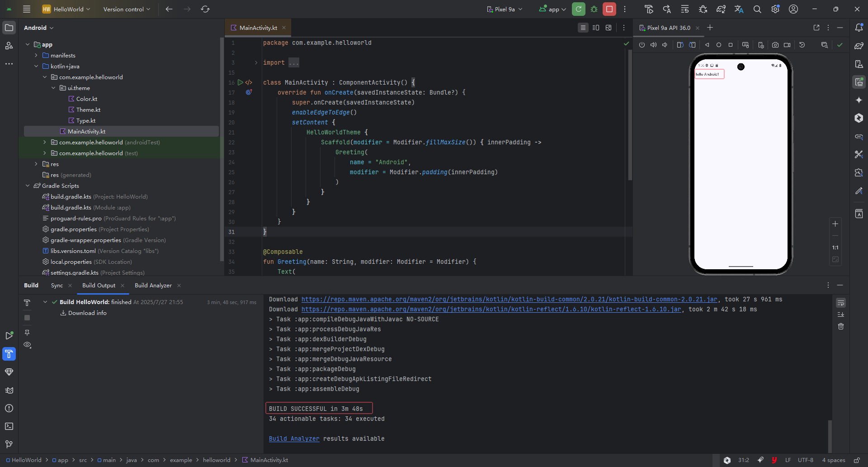Viewport: 868px width, 467px height.
Task: Expand the res folder
Action: click(36, 164)
